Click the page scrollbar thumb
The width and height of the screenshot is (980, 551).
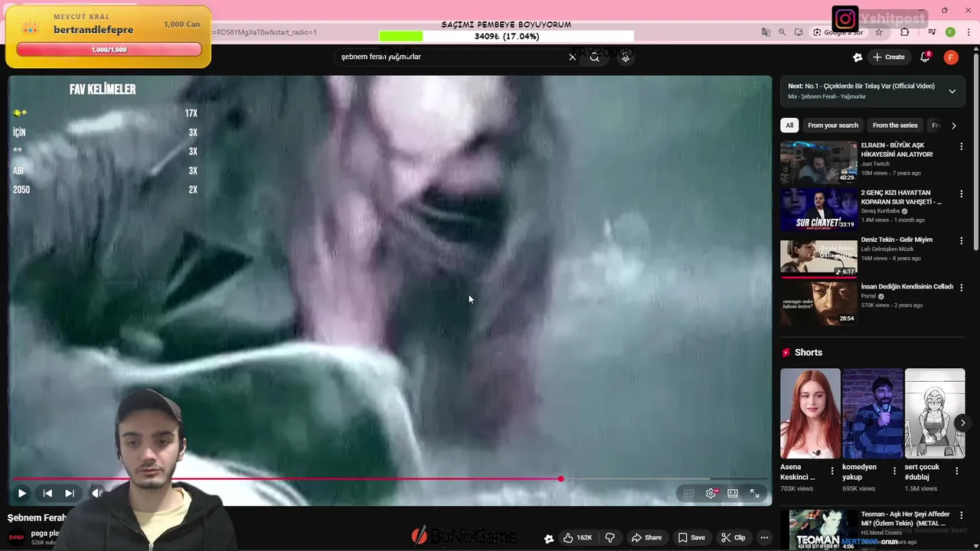(975, 153)
